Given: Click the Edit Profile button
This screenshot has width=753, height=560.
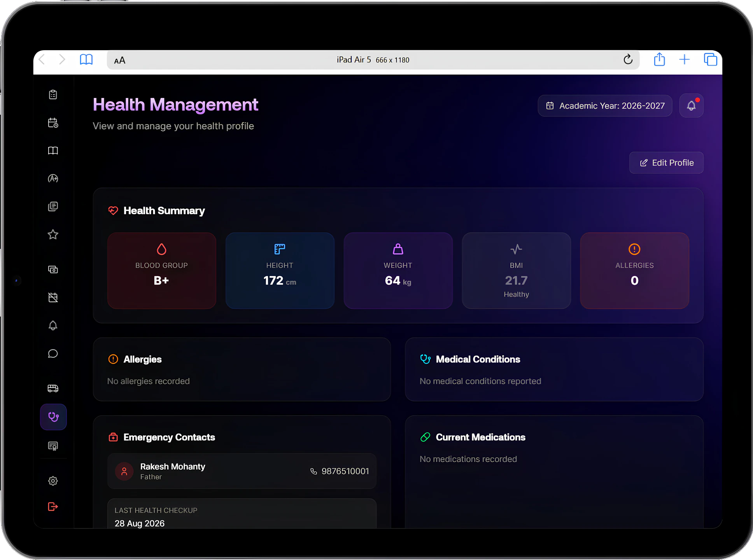Looking at the screenshot, I should tap(666, 163).
